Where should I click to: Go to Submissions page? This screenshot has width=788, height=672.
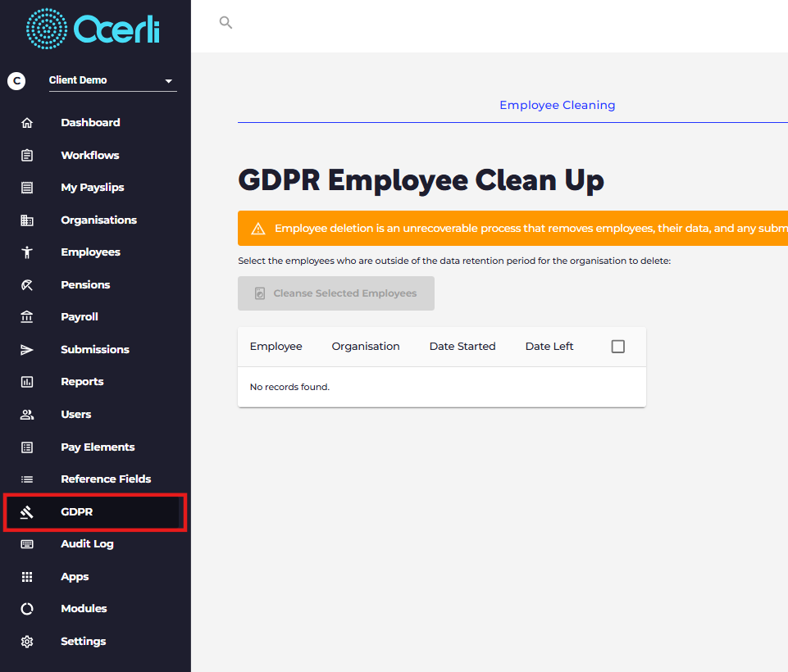click(95, 350)
